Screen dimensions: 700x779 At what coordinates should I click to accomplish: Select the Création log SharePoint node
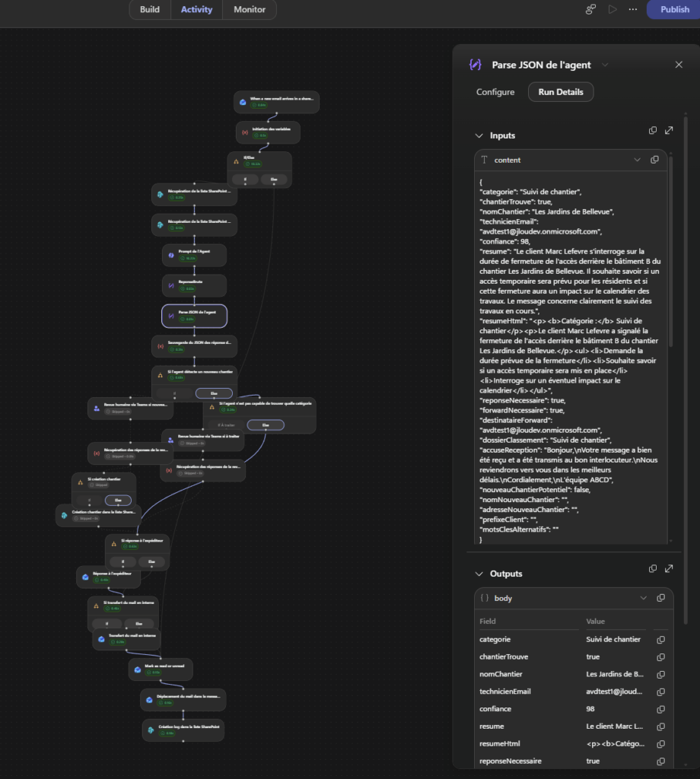coord(183,730)
